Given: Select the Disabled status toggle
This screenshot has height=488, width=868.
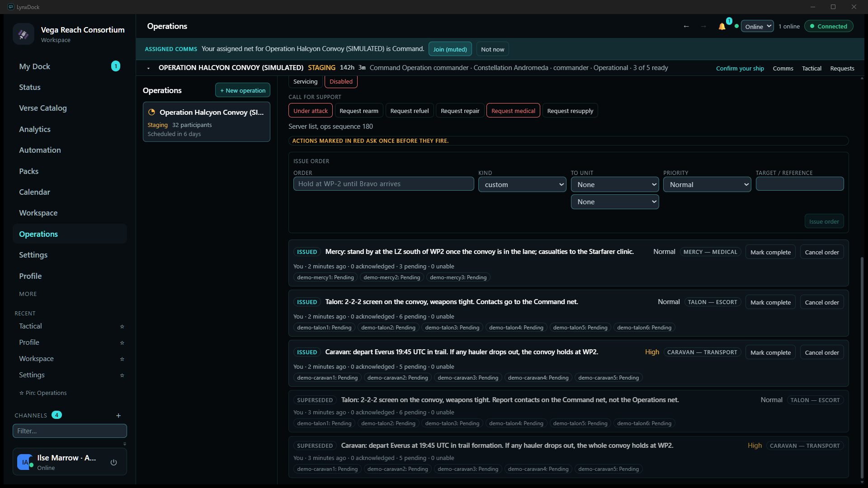Looking at the screenshot, I should (x=341, y=81).
